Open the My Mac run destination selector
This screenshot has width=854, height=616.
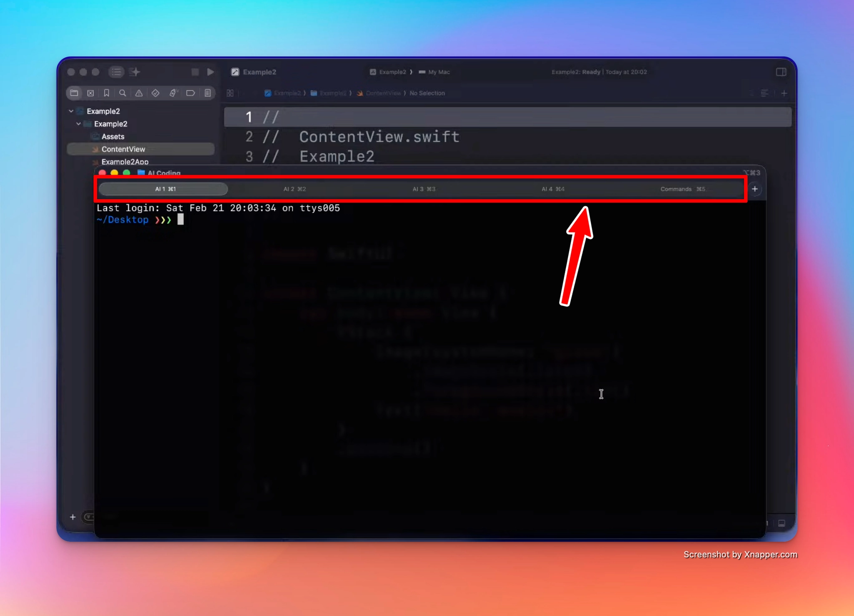[435, 72]
